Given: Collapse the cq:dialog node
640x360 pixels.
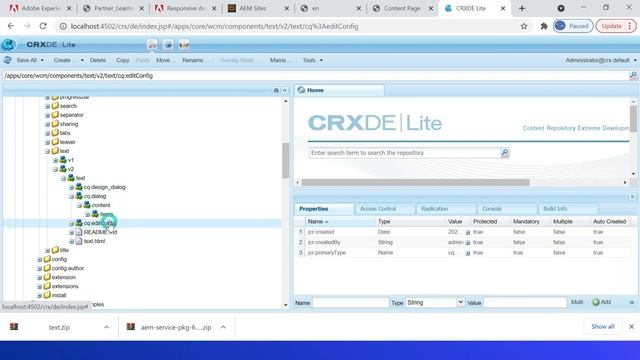Looking at the screenshot, I should point(71,196).
